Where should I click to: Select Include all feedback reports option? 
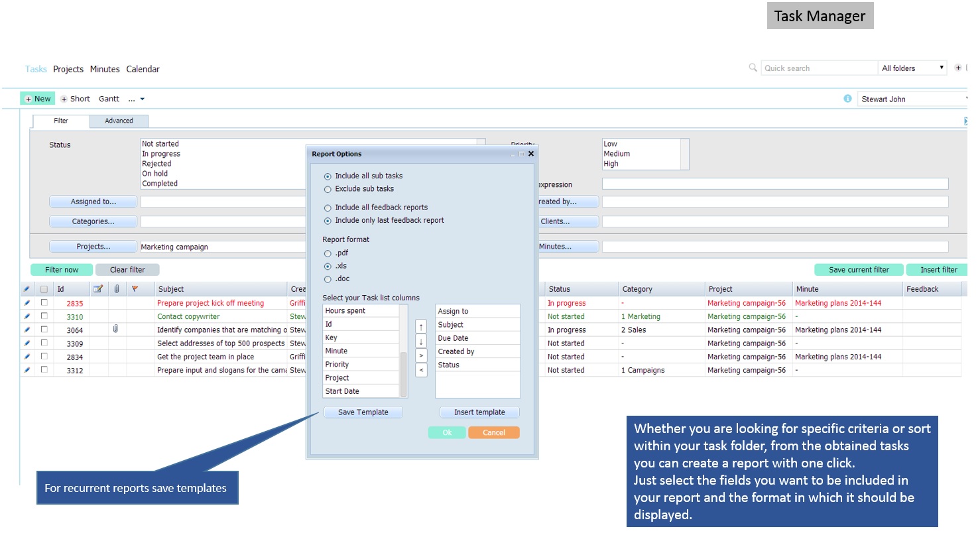(328, 208)
